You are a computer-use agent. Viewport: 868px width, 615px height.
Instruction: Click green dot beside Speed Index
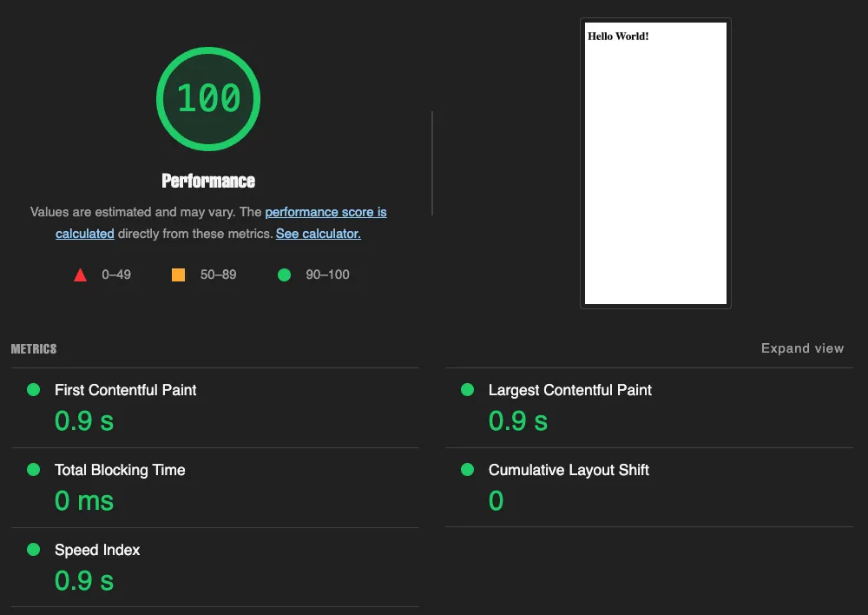click(x=33, y=550)
